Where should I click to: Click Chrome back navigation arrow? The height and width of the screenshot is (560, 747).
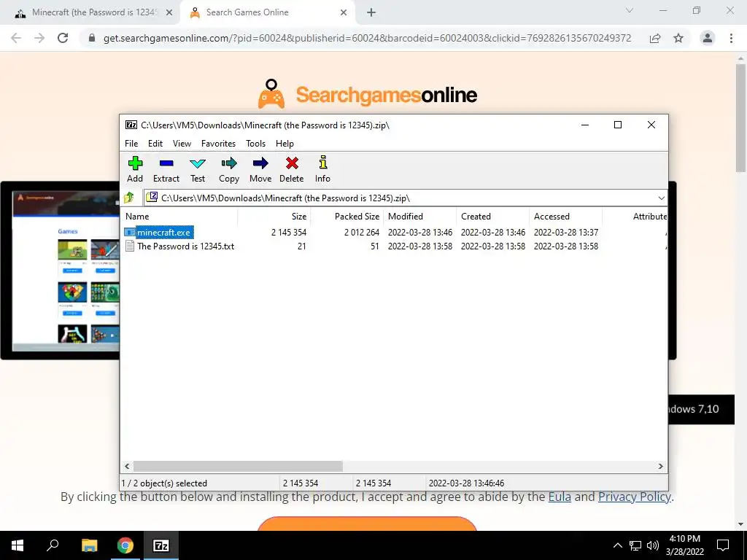16,38
